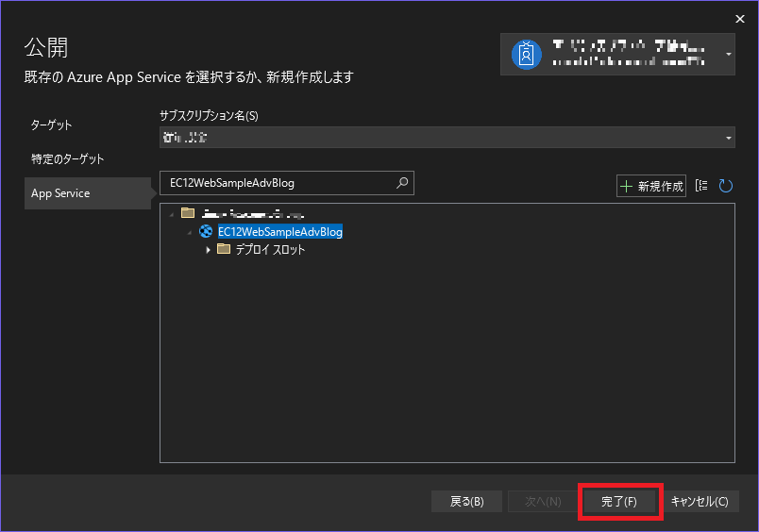Click the 新規作成 button
This screenshot has width=759, height=532.
651,186
